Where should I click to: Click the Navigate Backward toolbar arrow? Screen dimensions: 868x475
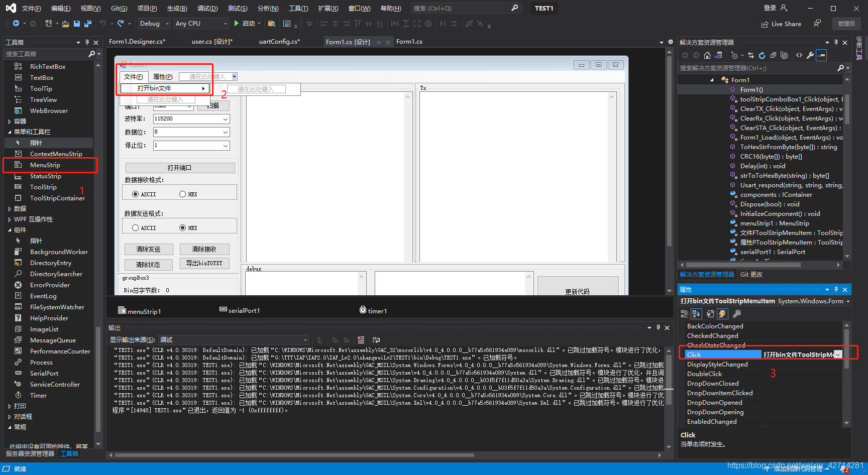16,24
